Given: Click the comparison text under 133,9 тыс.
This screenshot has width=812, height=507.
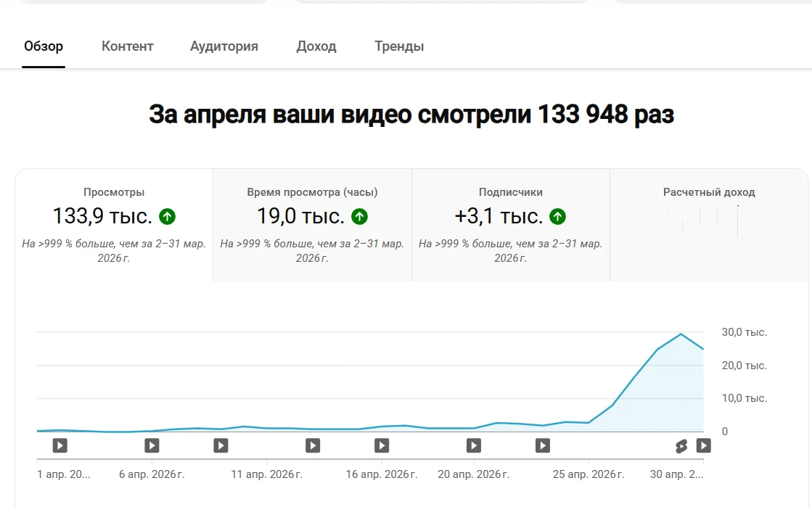Looking at the screenshot, I should pos(114,251).
